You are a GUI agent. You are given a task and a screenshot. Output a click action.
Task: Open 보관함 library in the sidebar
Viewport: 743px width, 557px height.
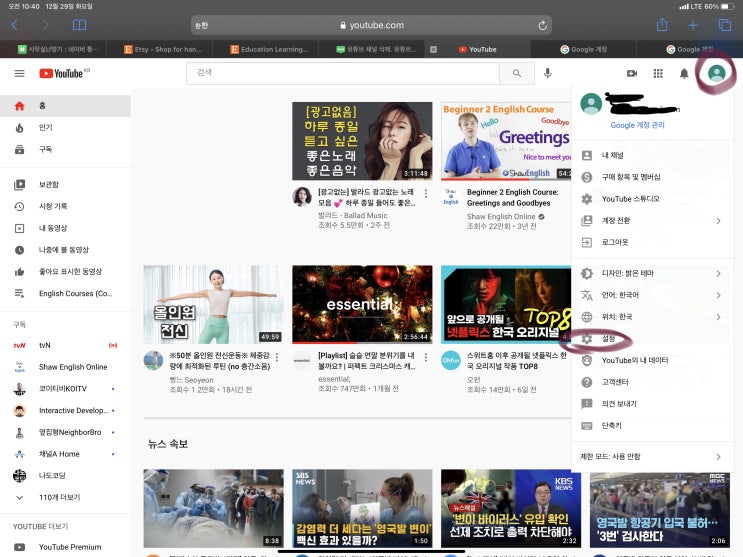[x=65, y=184]
